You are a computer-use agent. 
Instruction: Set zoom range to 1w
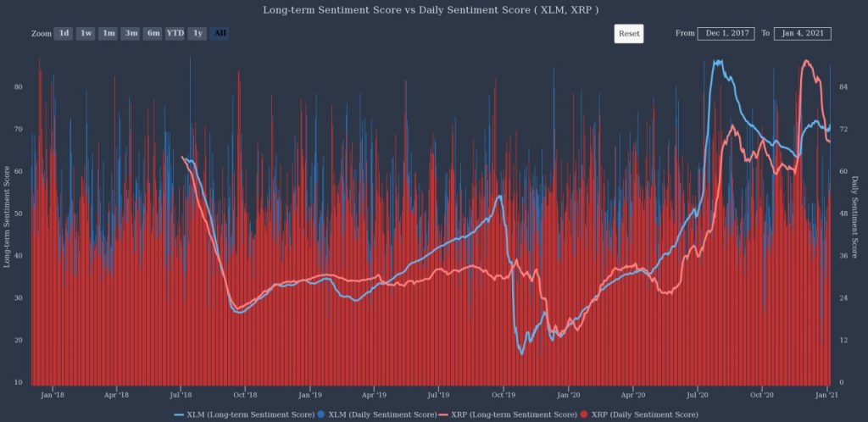pyautogui.click(x=86, y=34)
